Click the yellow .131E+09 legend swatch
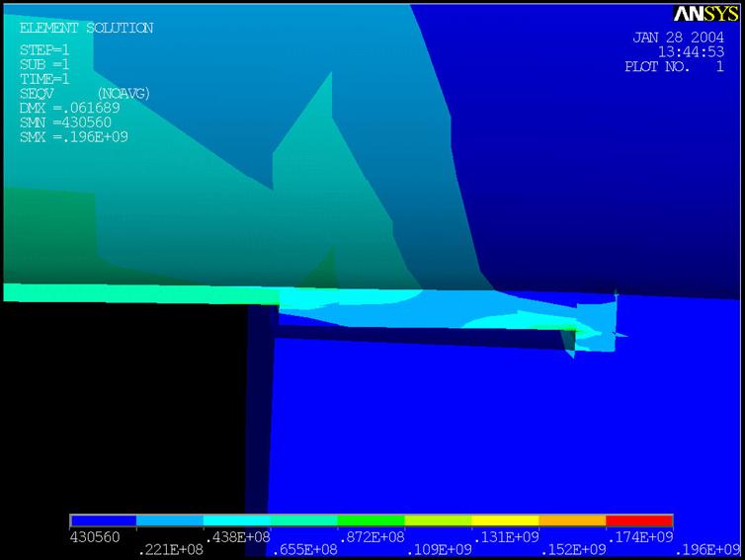 [505, 521]
